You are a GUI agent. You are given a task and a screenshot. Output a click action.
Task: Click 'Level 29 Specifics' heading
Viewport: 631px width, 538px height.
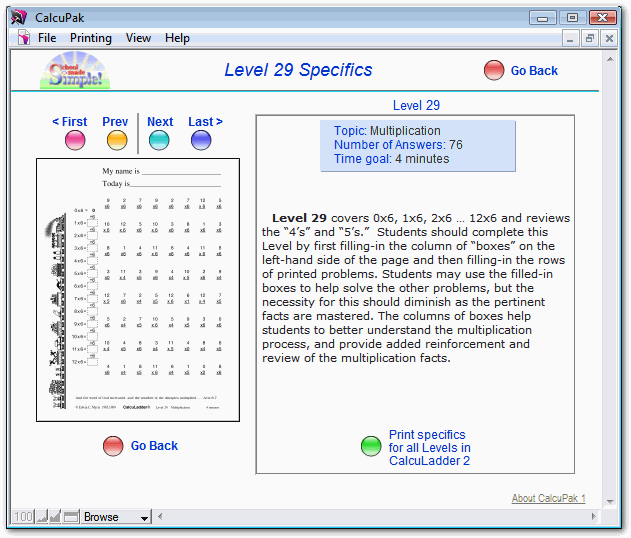point(298,70)
